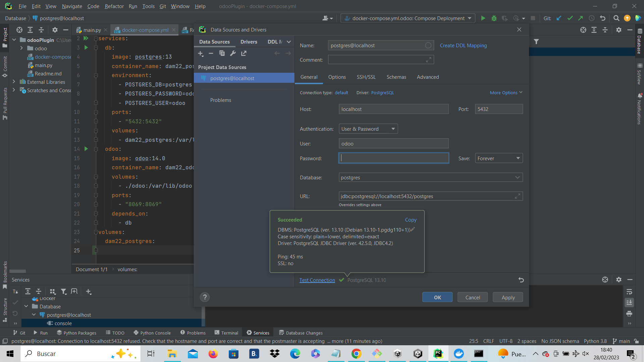The width and height of the screenshot is (644, 362).
Task: Switch to the Options tab
Action: 337,77
